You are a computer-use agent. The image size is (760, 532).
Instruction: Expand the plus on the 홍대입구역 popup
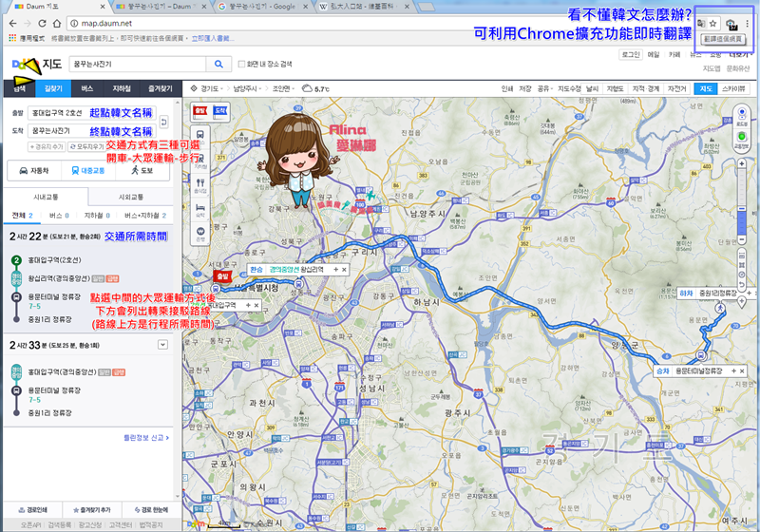click(248, 305)
